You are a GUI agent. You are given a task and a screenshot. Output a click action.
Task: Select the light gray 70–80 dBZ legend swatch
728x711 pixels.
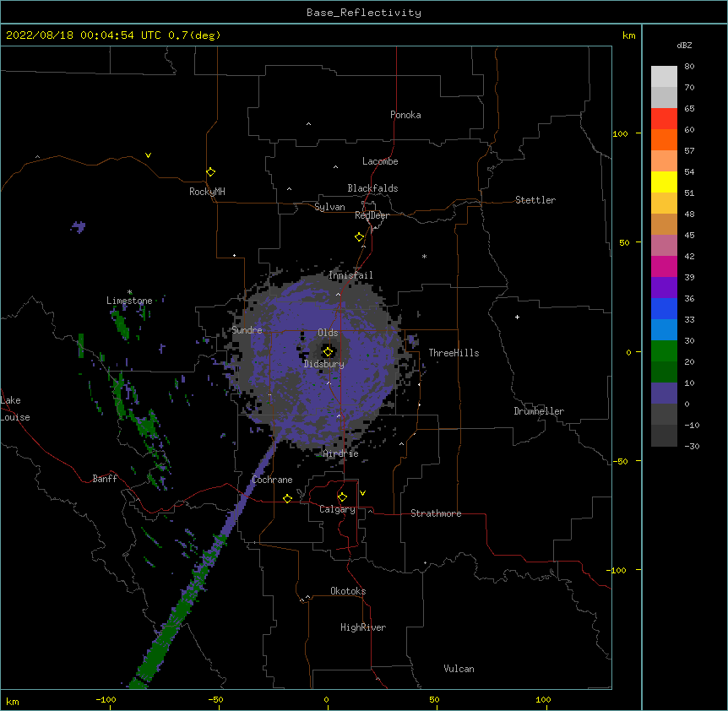664,77
